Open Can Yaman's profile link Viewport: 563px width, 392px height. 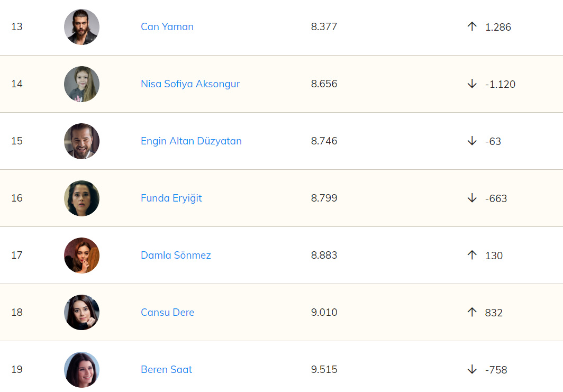click(x=167, y=26)
